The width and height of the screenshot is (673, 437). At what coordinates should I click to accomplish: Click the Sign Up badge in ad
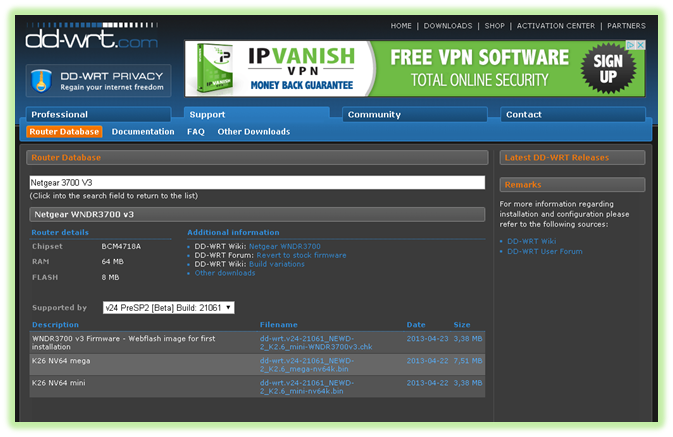[x=608, y=68]
